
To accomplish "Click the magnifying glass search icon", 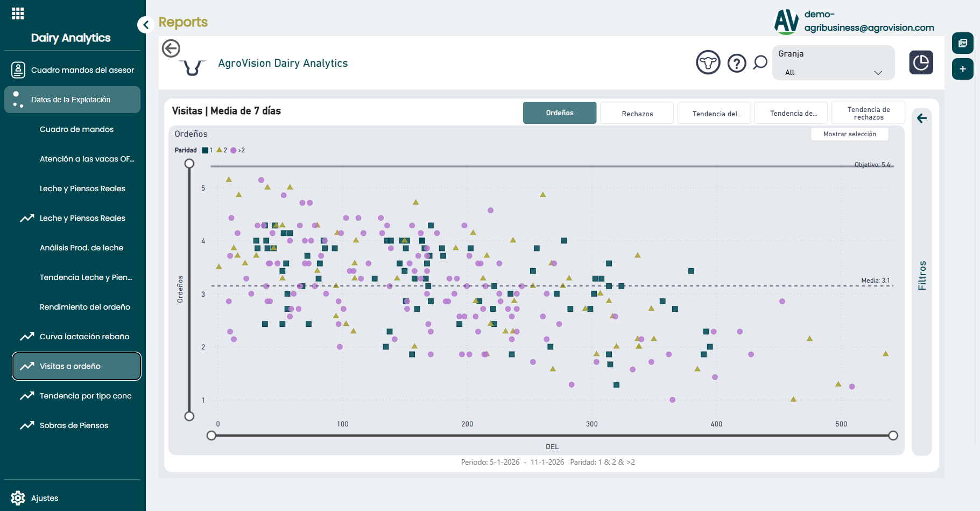I will (760, 62).
